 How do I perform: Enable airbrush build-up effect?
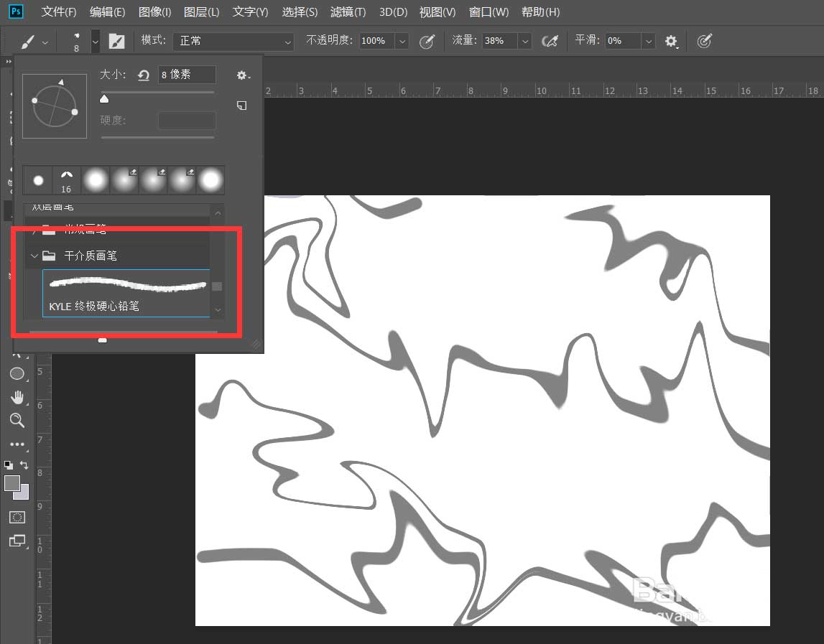point(550,41)
